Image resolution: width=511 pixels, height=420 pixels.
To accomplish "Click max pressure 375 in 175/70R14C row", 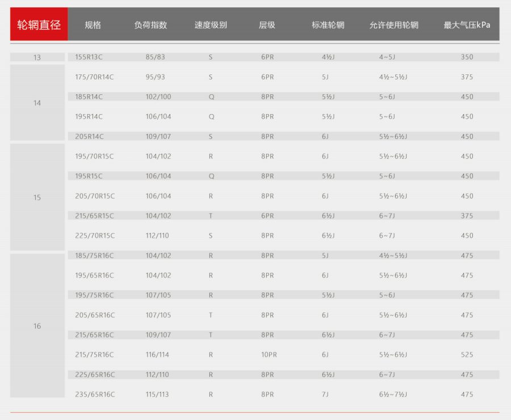I will [467, 77].
